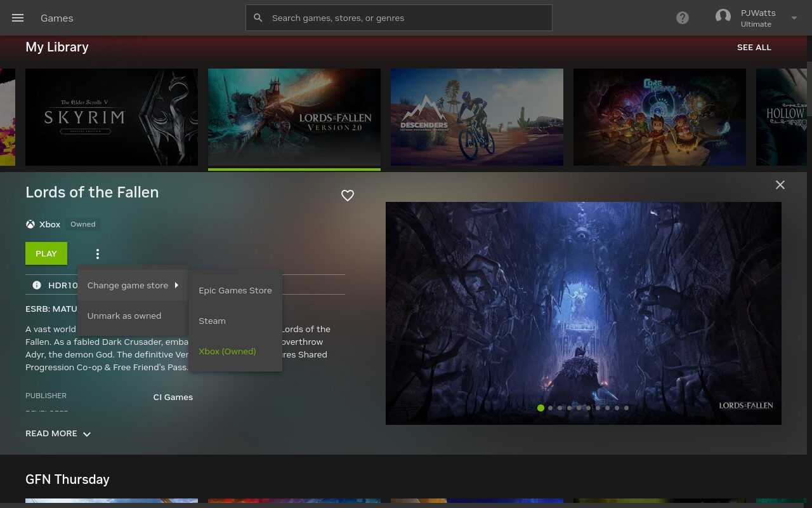Open the Descenders game tile
The height and width of the screenshot is (508, 812).
coord(477,117)
